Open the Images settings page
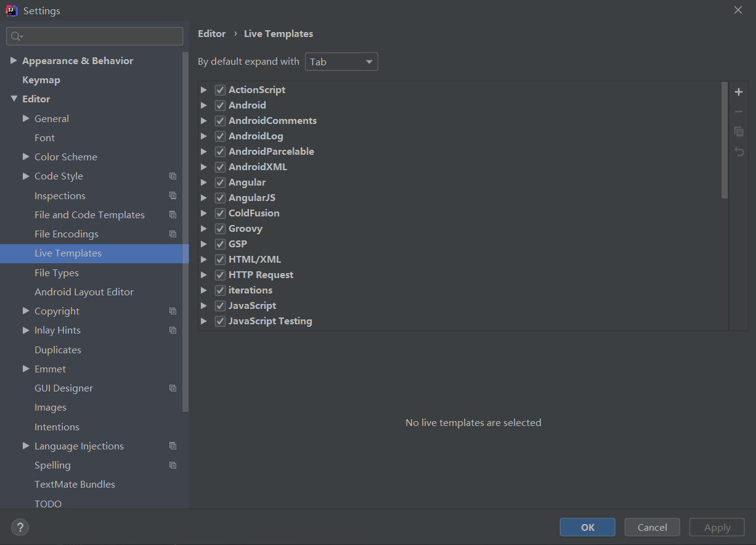 [51, 407]
